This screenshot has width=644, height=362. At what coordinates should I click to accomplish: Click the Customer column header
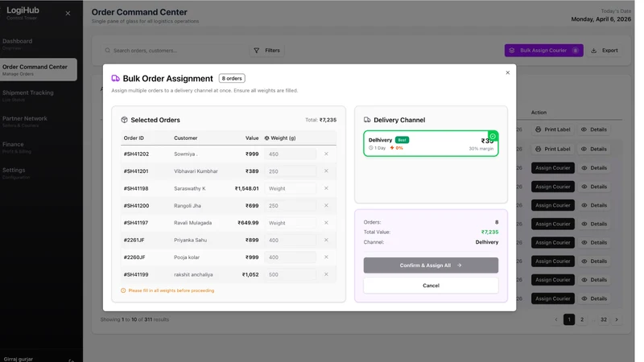pyautogui.click(x=185, y=138)
